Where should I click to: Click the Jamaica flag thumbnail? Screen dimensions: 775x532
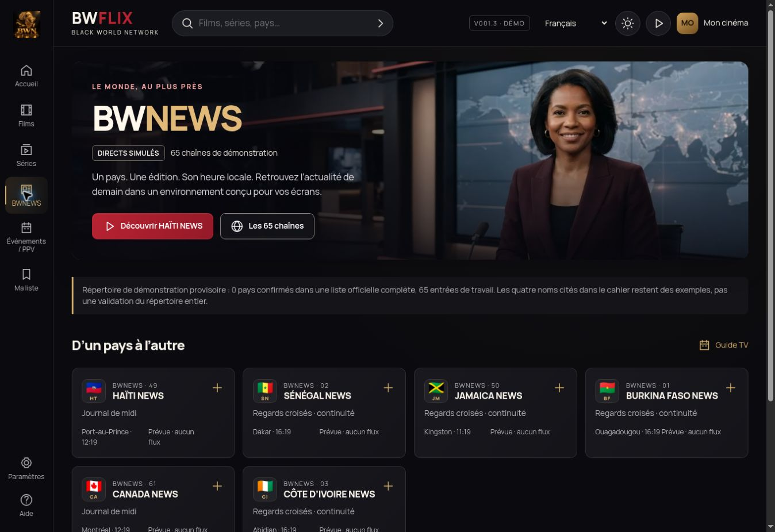pyautogui.click(x=436, y=391)
